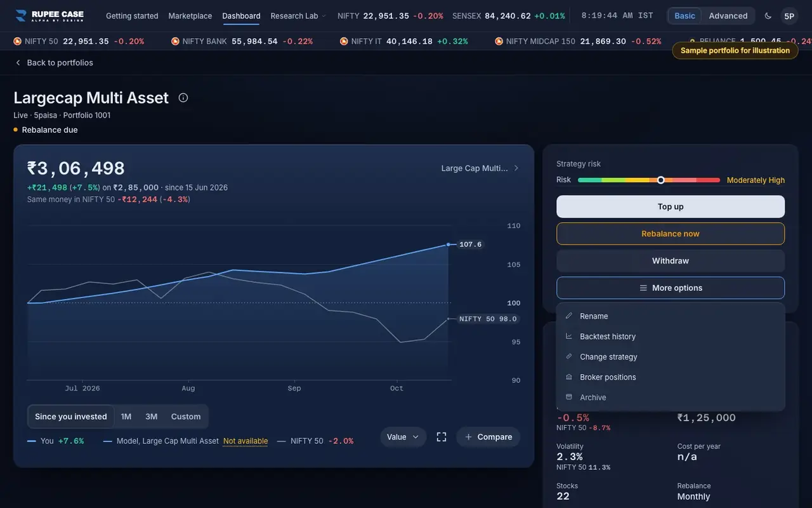Expand the Research Lab menu
812x508 pixels.
point(298,16)
